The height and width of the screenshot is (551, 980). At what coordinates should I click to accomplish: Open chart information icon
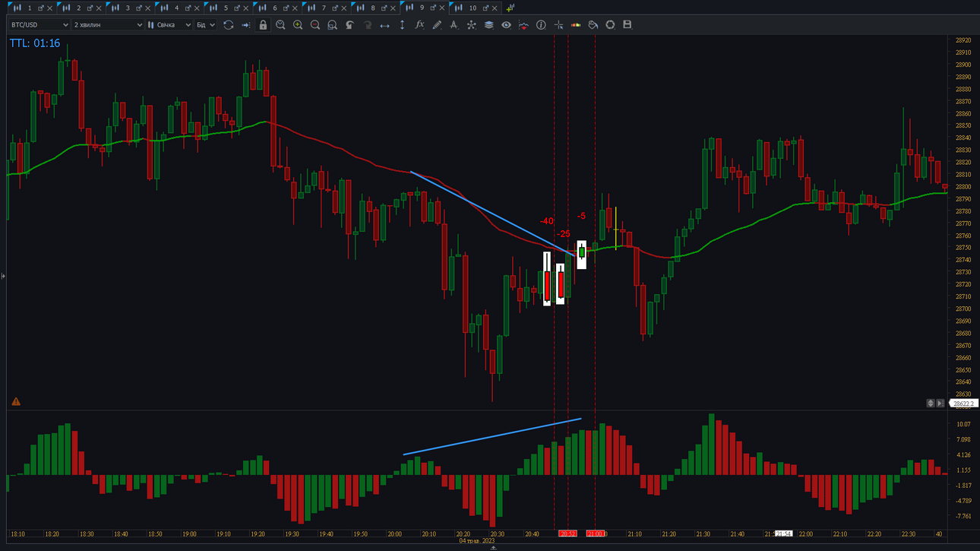pyautogui.click(x=541, y=25)
